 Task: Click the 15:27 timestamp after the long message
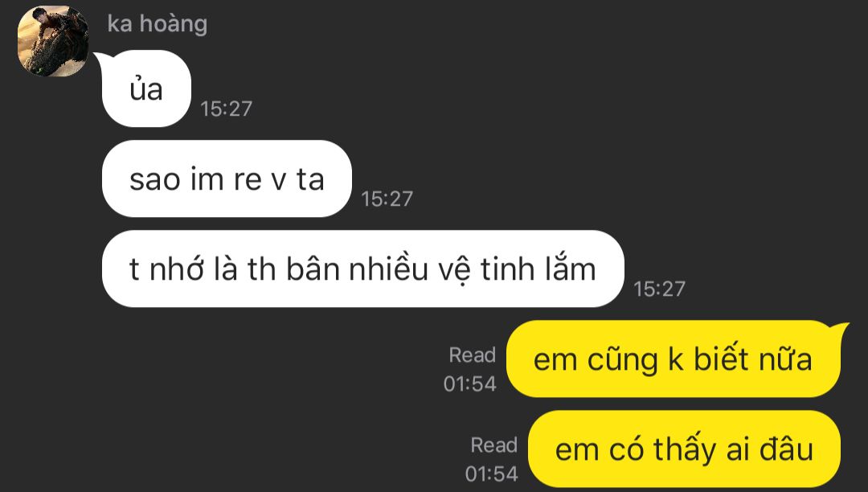tap(659, 289)
